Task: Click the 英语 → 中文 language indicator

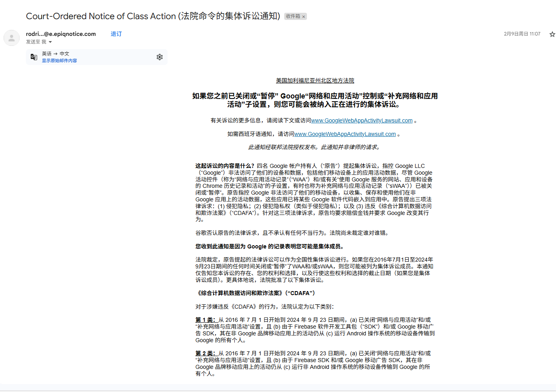Action: (55, 53)
